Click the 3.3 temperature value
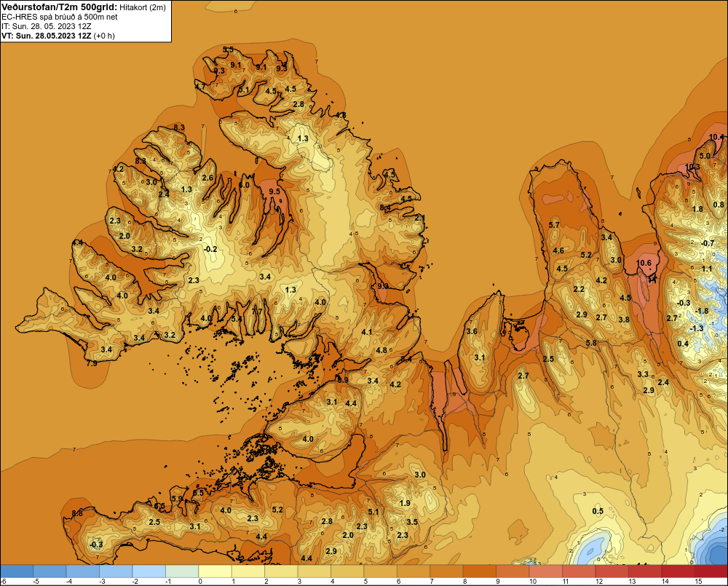 (x=643, y=374)
